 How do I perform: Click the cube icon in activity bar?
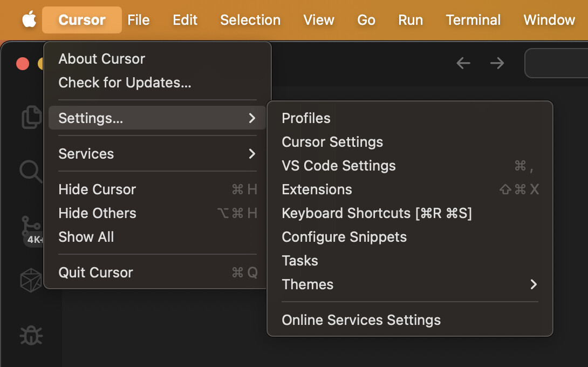point(31,280)
